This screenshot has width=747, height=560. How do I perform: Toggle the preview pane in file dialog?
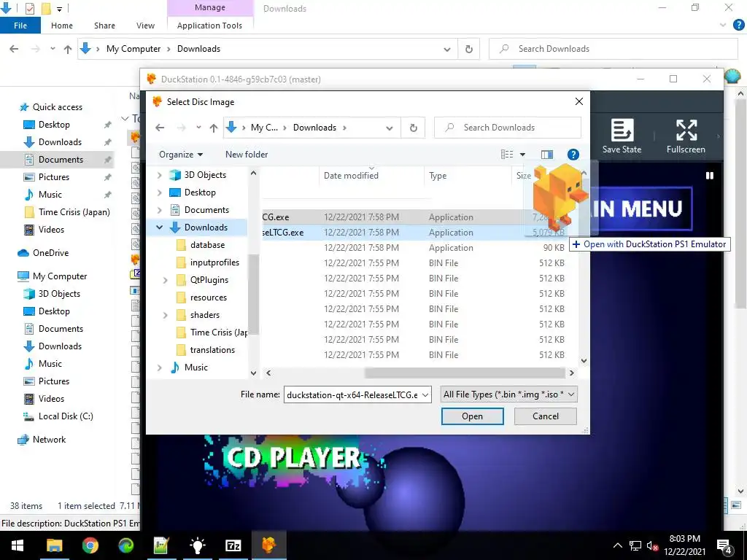click(547, 155)
